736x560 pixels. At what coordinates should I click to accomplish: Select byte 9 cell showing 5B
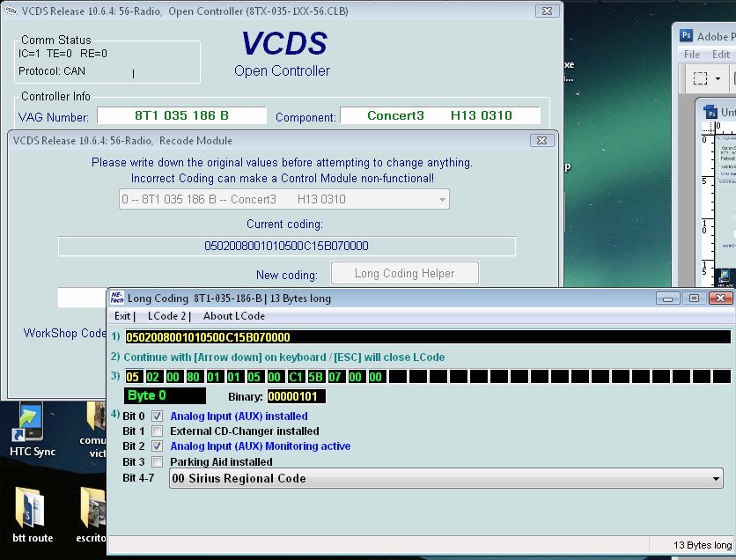click(315, 377)
